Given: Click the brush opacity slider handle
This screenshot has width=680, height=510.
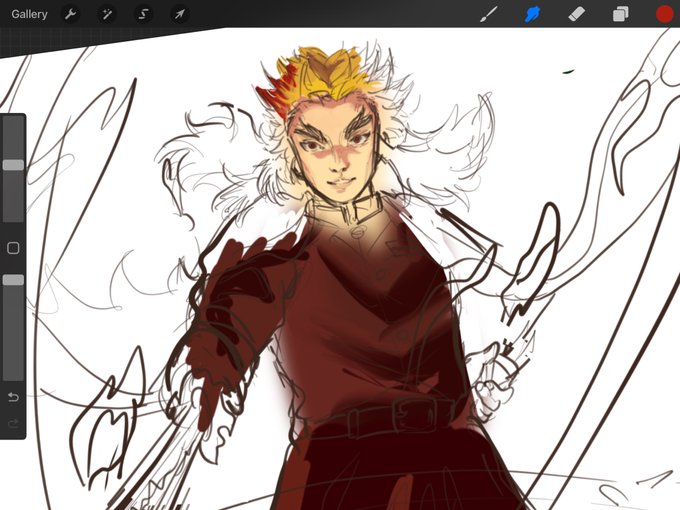Looking at the screenshot, I should 13,280.
